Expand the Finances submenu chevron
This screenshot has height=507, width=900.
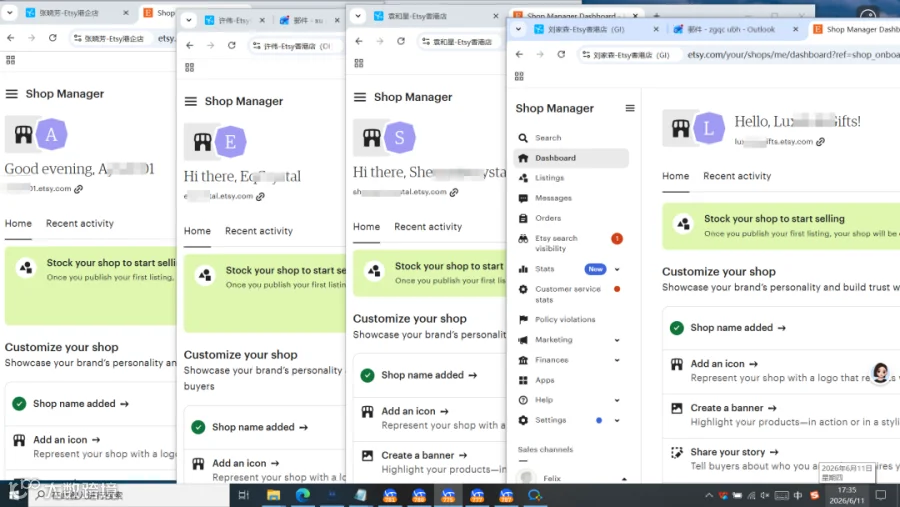(617, 360)
